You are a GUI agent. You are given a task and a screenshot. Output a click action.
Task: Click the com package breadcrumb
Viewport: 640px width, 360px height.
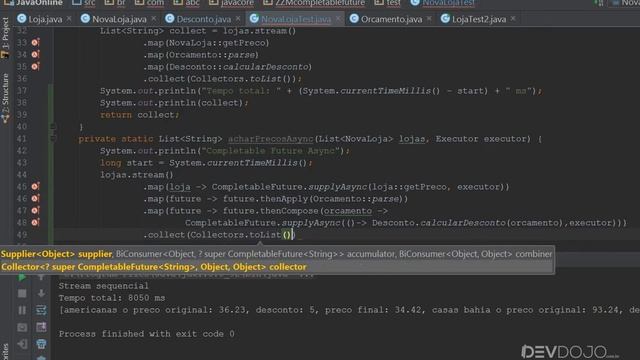pyautogui.click(x=150, y=3)
